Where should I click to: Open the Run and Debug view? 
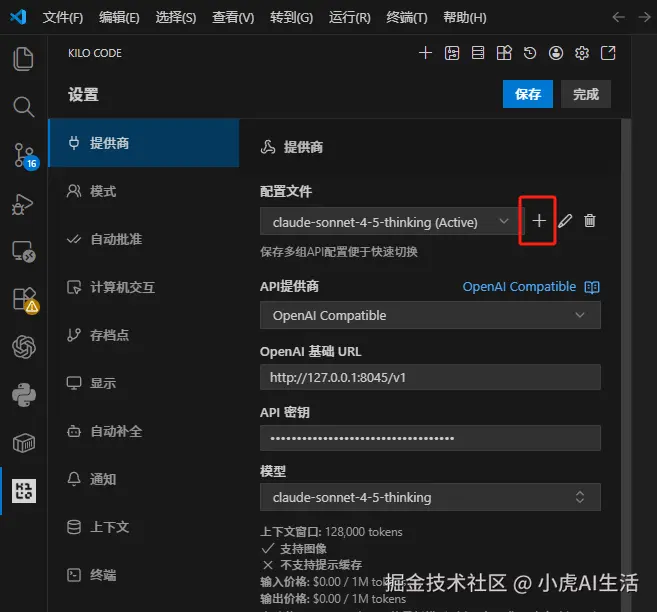click(x=23, y=204)
